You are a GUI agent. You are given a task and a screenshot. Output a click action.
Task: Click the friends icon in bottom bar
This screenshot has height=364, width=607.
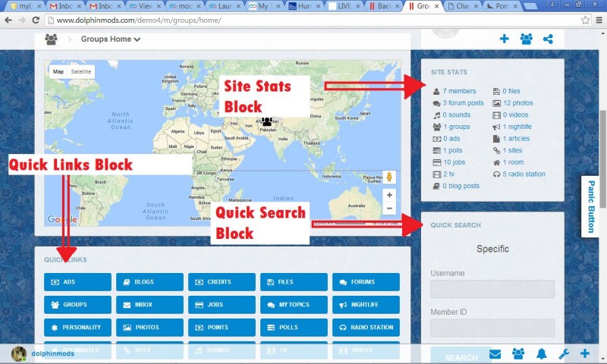click(518, 353)
